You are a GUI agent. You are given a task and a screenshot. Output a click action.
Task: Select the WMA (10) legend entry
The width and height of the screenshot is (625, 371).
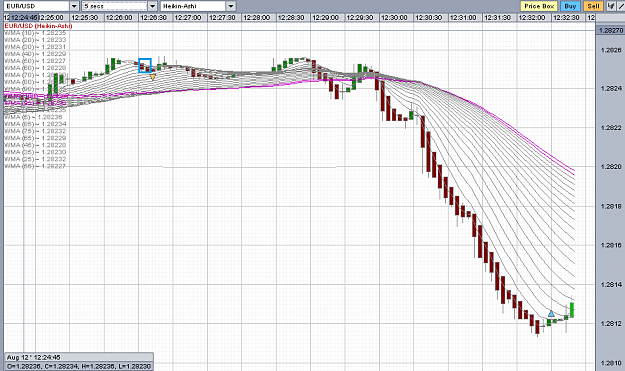[35, 33]
